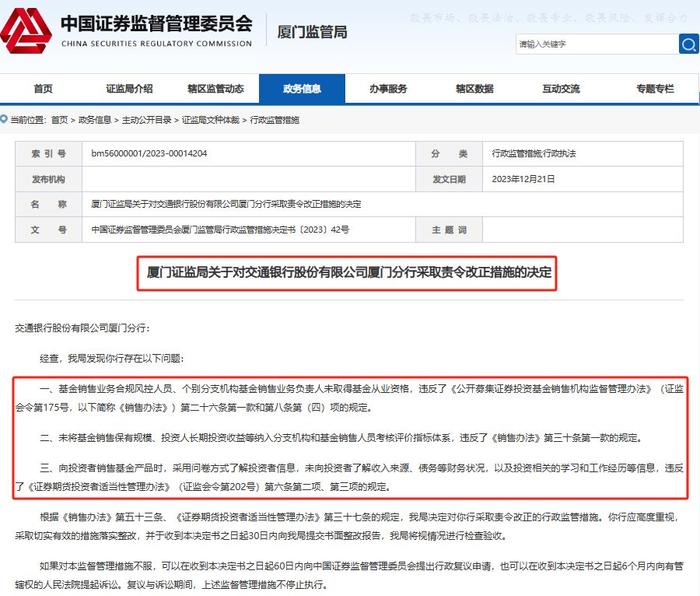Click the paragraph starting 根据《销售办法》第五十三条

(x=347, y=526)
